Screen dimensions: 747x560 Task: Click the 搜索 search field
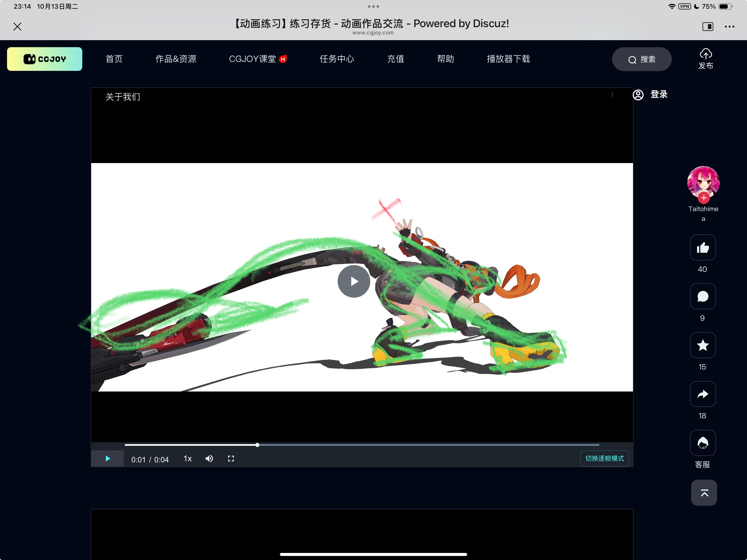642,59
